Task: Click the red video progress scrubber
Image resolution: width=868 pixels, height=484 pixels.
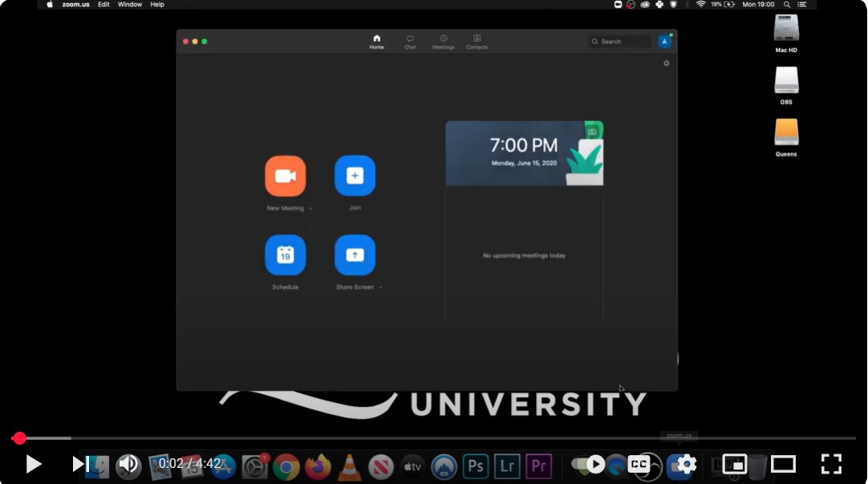Action: point(20,438)
